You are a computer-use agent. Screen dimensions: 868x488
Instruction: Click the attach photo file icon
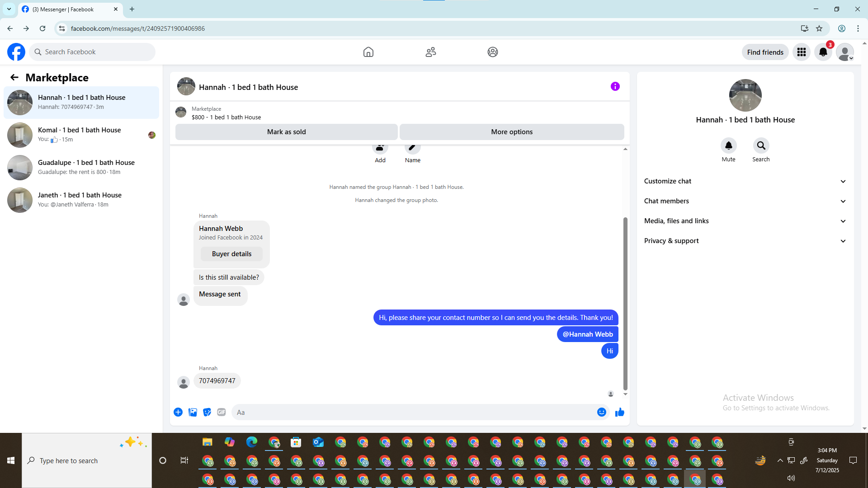[193, 412]
